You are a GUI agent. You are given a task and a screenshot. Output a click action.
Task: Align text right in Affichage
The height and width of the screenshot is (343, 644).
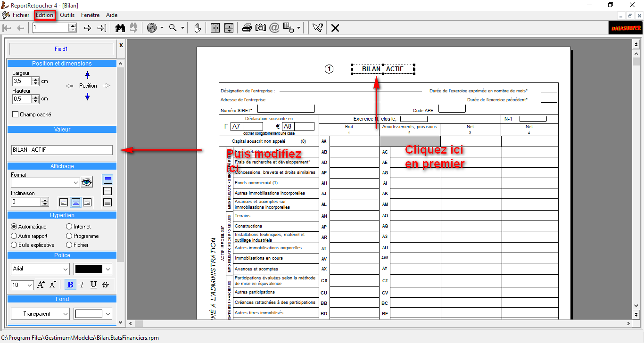coord(87,202)
